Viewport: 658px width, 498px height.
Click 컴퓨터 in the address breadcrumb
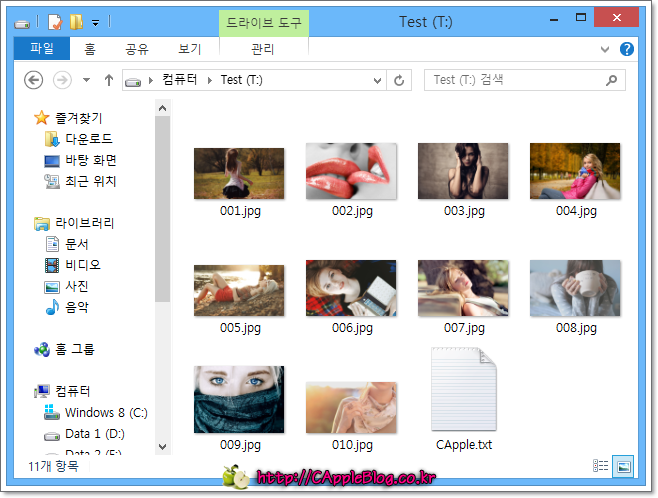tap(180, 79)
